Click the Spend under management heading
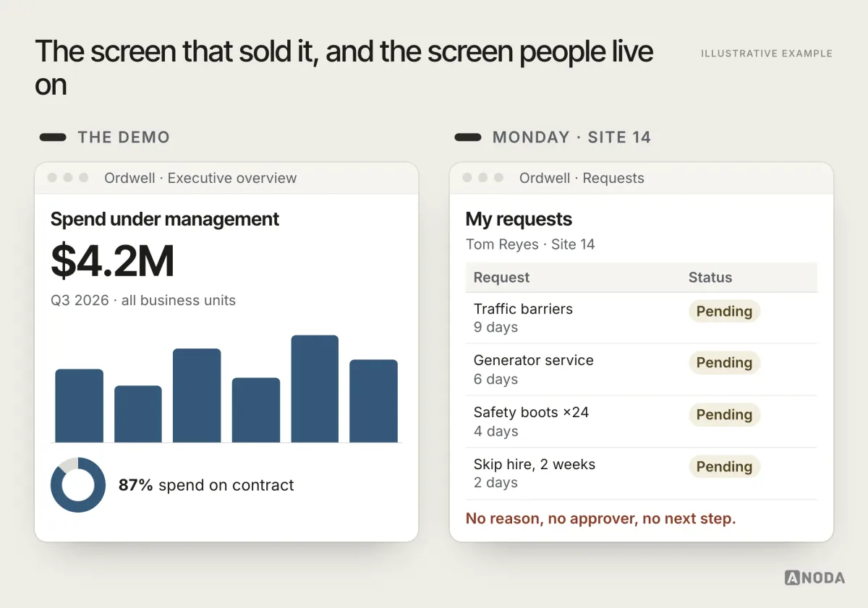Screen dimensions: 868x608 [165, 219]
